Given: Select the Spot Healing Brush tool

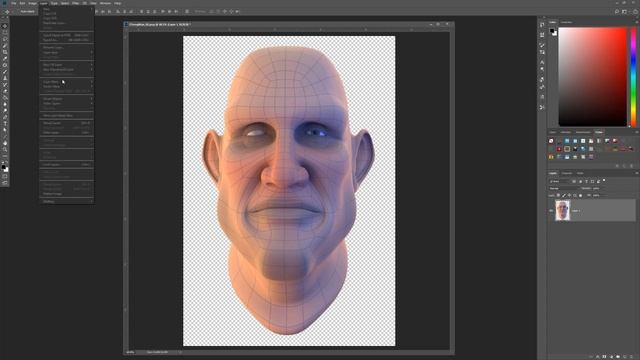Looking at the screenshot, I should (x=5, y=65).
